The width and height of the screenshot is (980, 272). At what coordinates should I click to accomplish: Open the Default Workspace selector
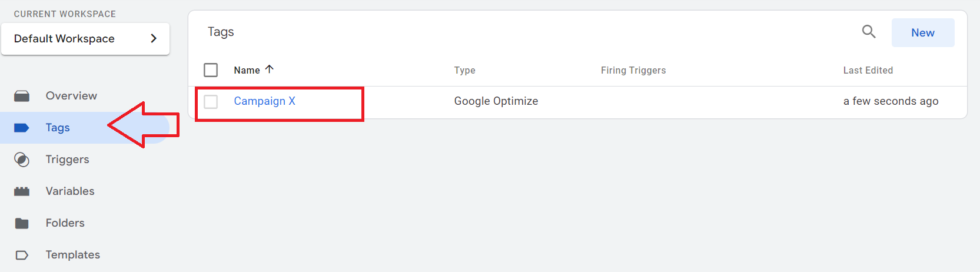[85, 39]
